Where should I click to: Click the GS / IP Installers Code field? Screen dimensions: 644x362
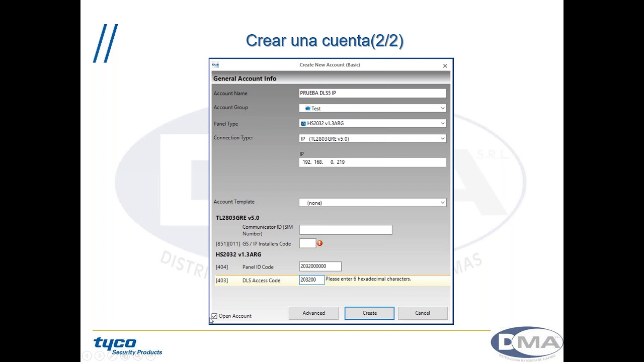click(x=307, y=243)
